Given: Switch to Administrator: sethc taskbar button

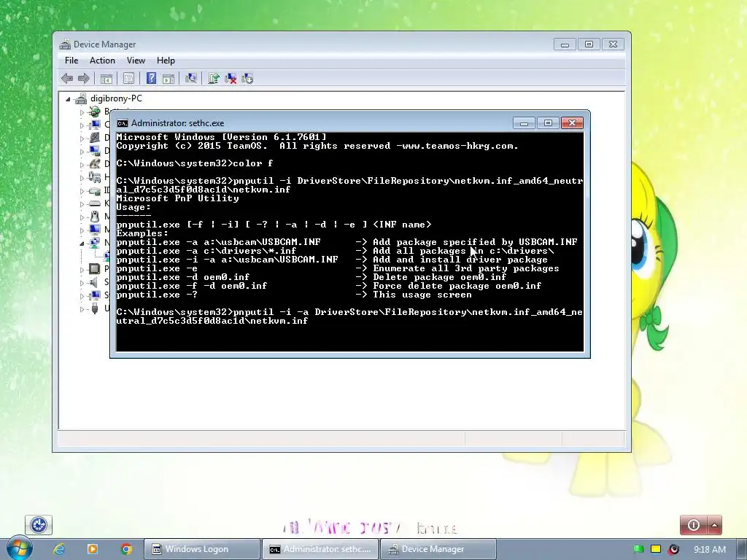Looking at the screenshot, I should point(320,549).
